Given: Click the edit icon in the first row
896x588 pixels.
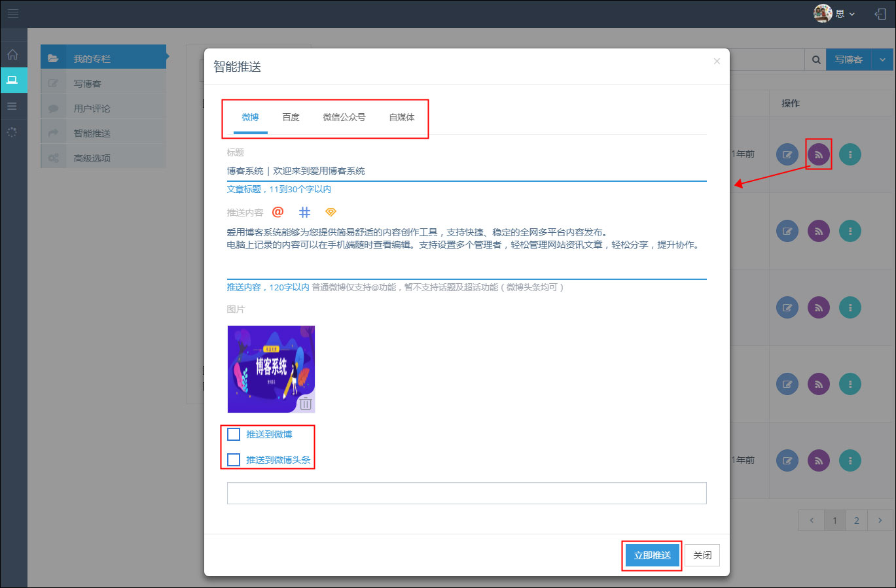Looking at the screenshot, I should (787, 154).
